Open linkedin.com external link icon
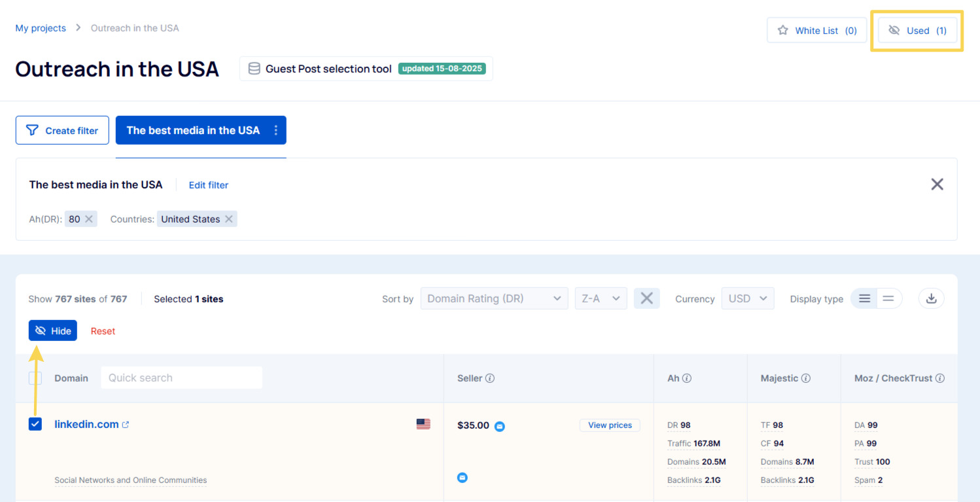 coord(126,425)
